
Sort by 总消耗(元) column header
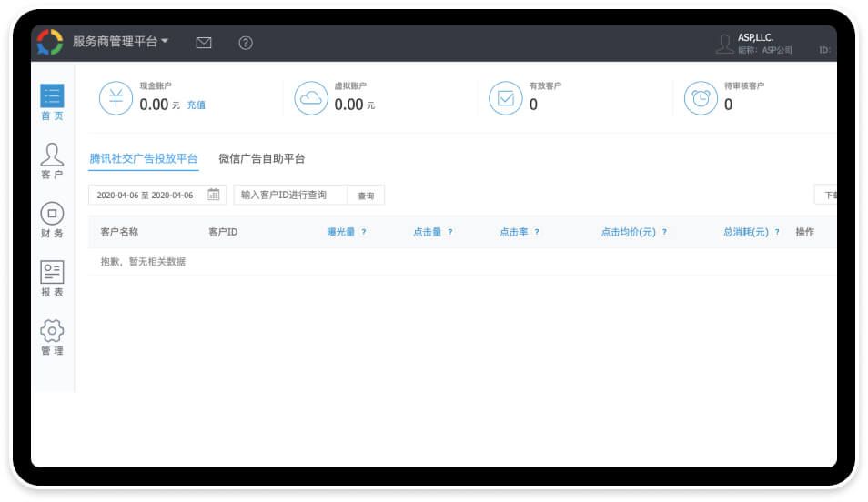click(745, 233)
